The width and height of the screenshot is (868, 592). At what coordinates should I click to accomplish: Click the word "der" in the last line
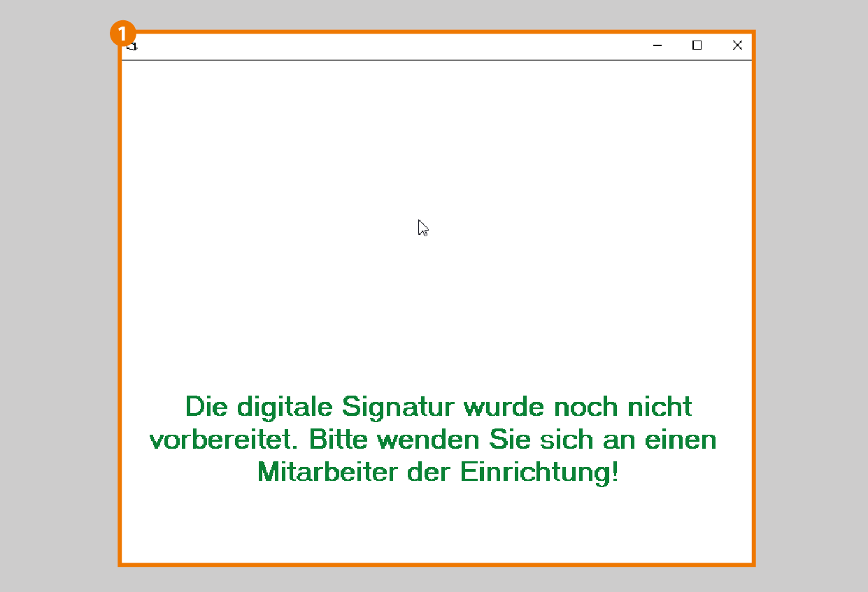[x=429, y=472]
